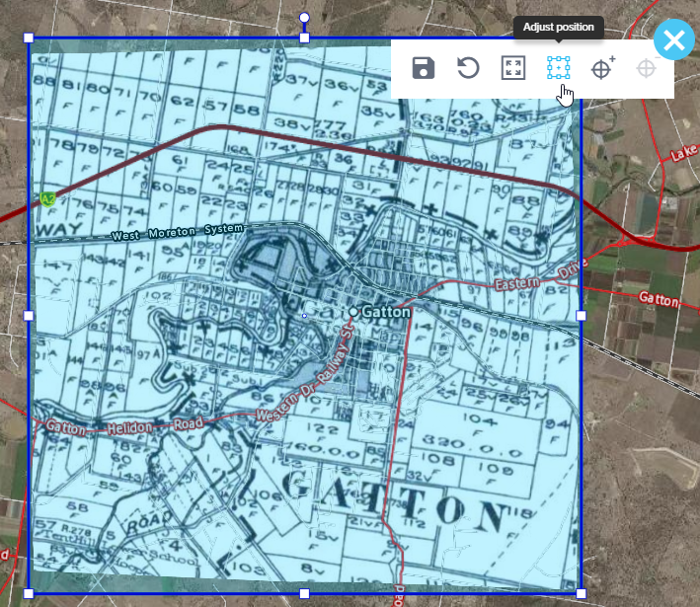Click the bottom-right corner resize handle
The width and height of the screenshot is (700, 607).
pyautogui.click(x=582, y=593)
